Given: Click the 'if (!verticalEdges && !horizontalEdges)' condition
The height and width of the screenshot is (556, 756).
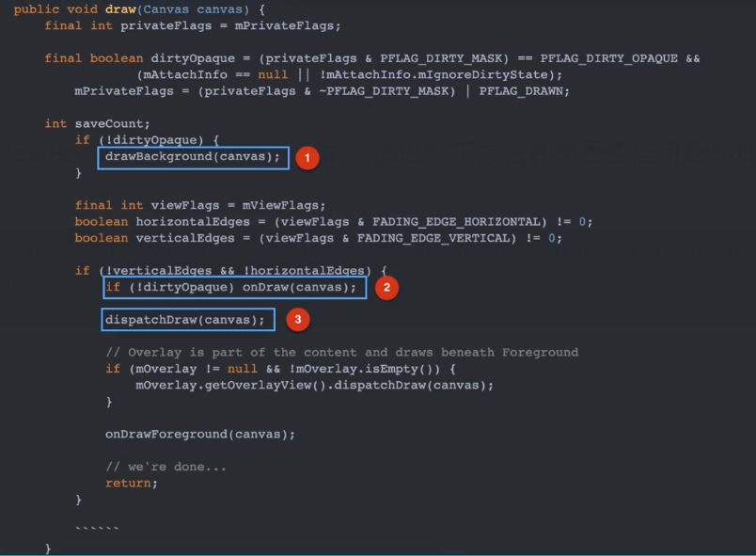Looking at the screenshot, I should pos(223,271).
